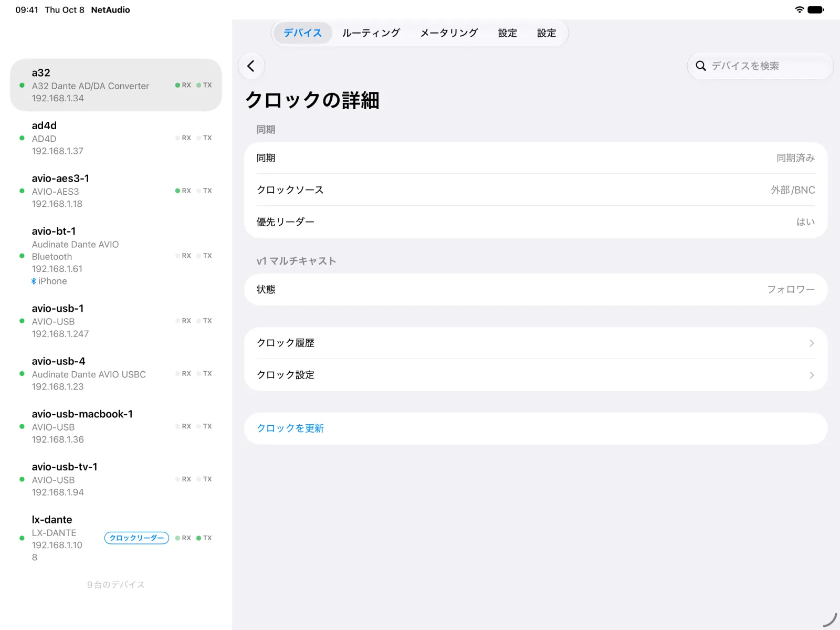Click the a32 online status dot
Viewport: 840px width, 630px height.
(x=22, y=85)
